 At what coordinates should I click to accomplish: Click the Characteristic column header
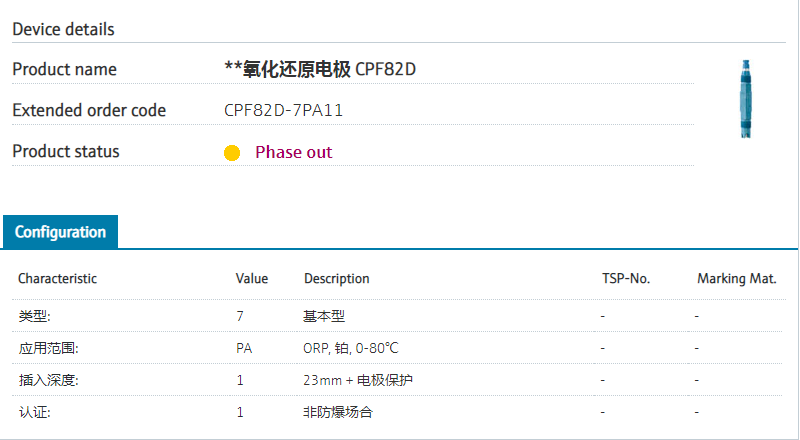tap(57, 278)
